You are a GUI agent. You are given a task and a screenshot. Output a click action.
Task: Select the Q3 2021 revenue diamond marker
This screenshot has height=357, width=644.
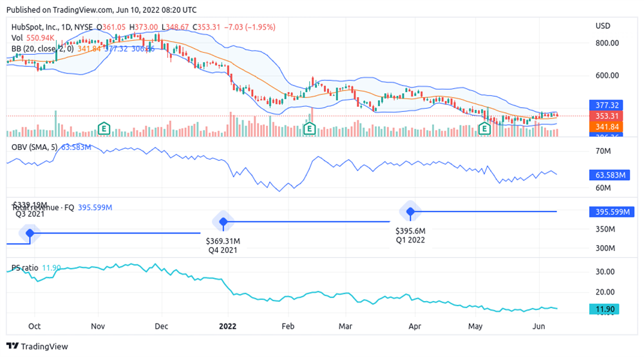click(29, 233)
